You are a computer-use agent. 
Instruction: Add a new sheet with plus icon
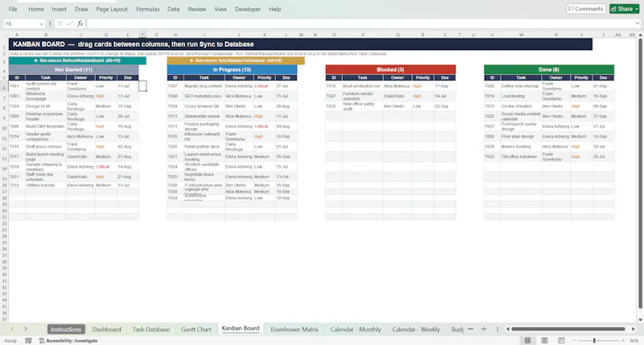click(484, 329)
